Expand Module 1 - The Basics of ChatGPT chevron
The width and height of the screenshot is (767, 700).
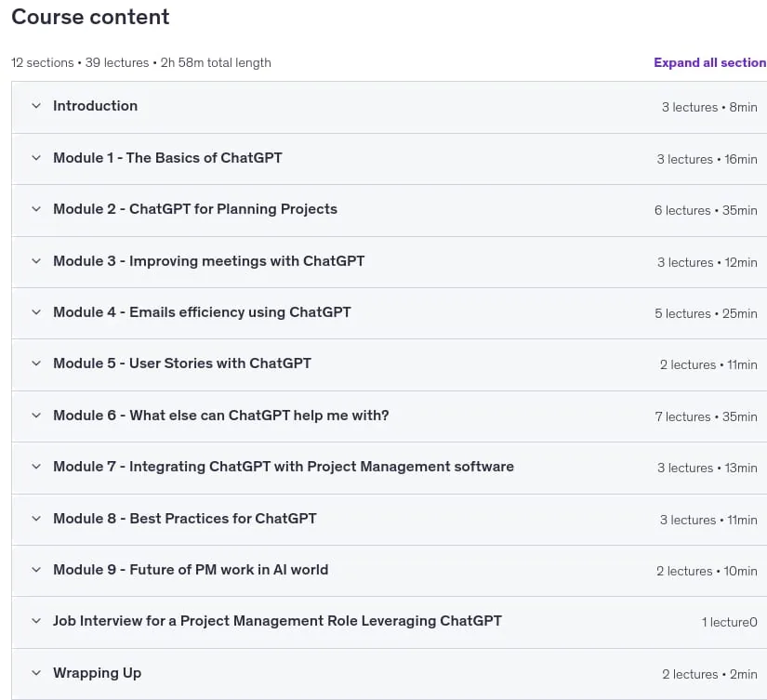point(36,157)
